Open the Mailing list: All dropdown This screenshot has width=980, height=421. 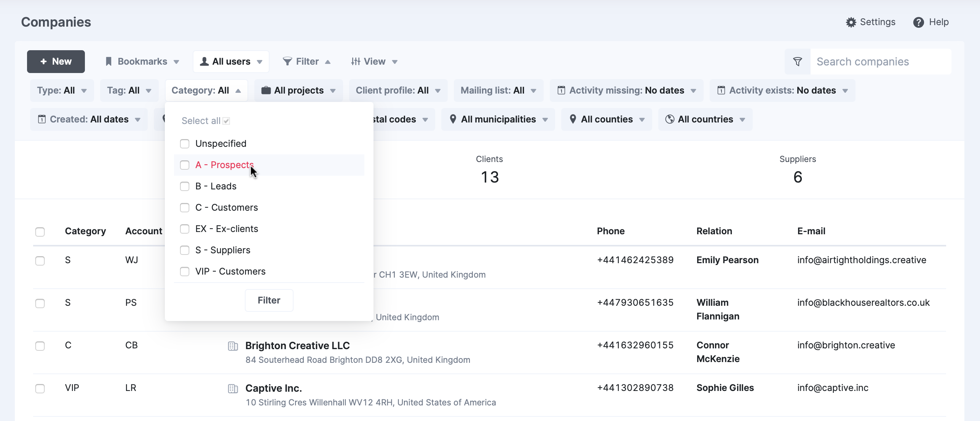(x=498, y=91)
